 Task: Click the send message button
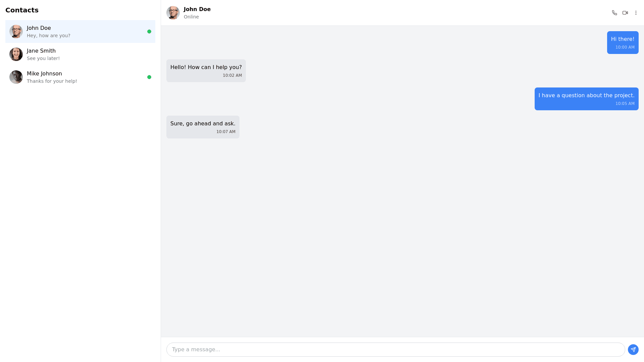633,349
